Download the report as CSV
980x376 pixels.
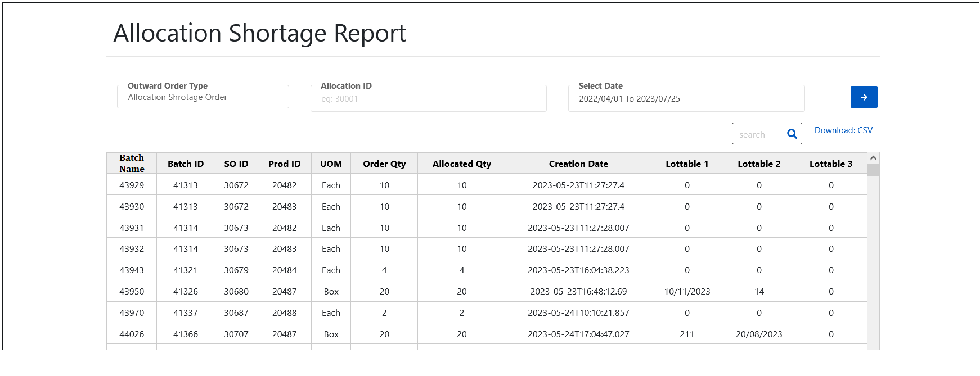(843, 130)
